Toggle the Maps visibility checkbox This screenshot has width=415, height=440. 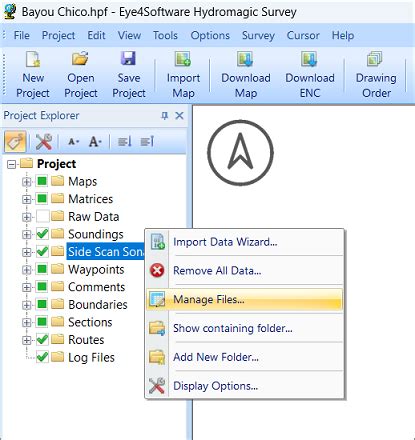click(x=42, y=181)
